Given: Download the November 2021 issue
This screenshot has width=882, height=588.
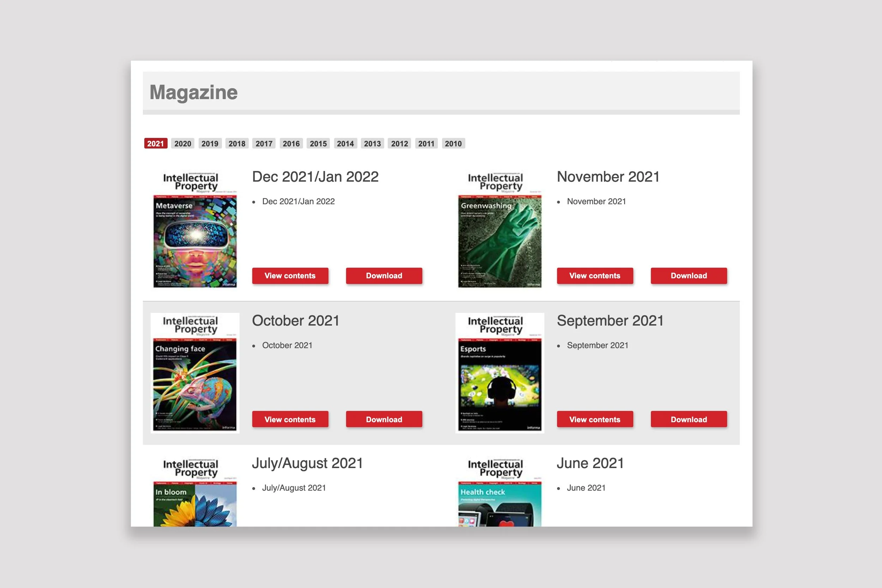Looking at the screenshot, I should tap(689, 275).
